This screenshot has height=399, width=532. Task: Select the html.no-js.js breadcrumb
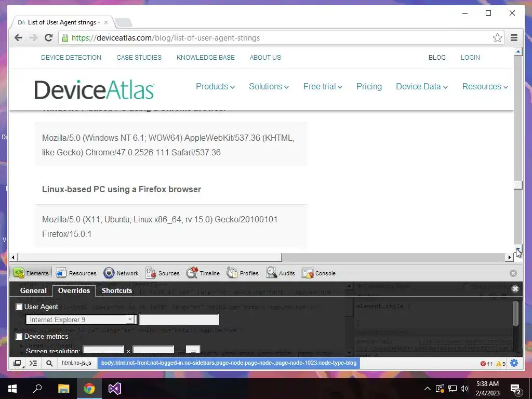[77, 363]
